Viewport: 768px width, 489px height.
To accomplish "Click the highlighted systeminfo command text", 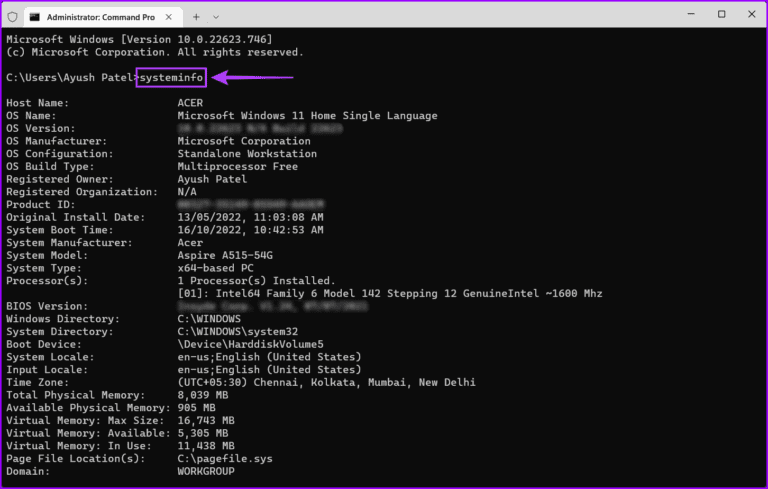I will coord(171,77).
